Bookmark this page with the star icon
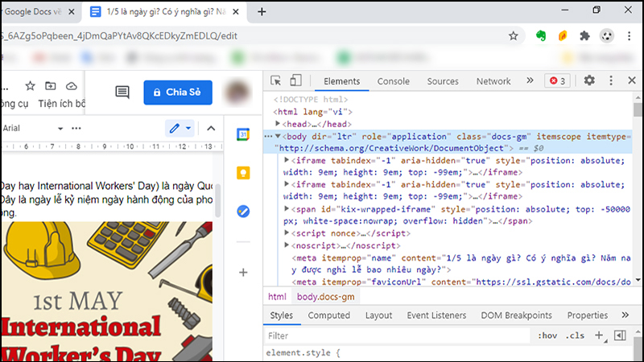Viewport: 644px width, 362px height. pos(514,36)
